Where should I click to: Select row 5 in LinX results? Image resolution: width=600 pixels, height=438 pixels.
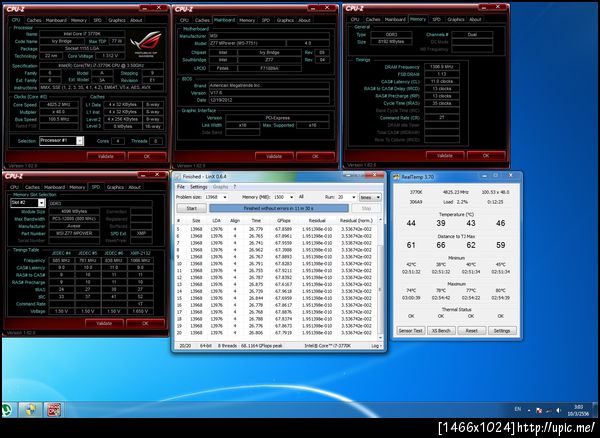pyautogui.click(x=276, y=229)
